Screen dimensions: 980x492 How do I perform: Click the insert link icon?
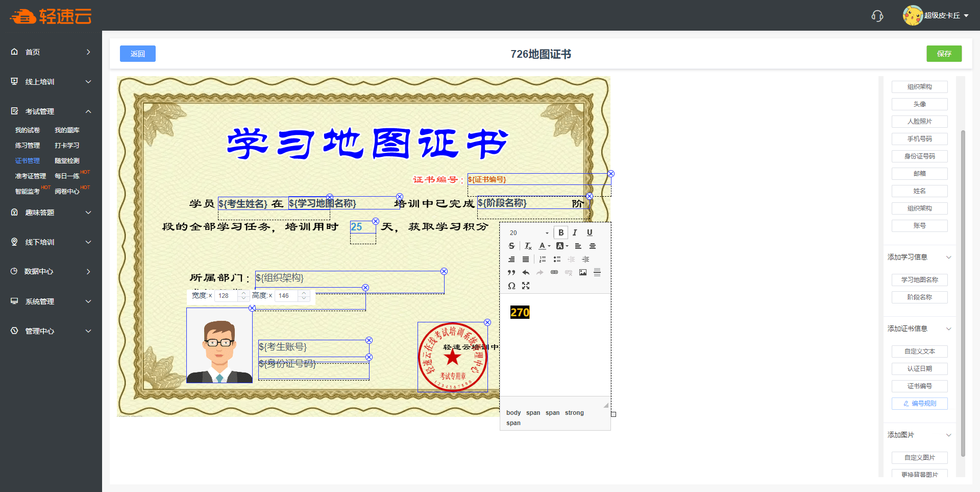point(554,272)
